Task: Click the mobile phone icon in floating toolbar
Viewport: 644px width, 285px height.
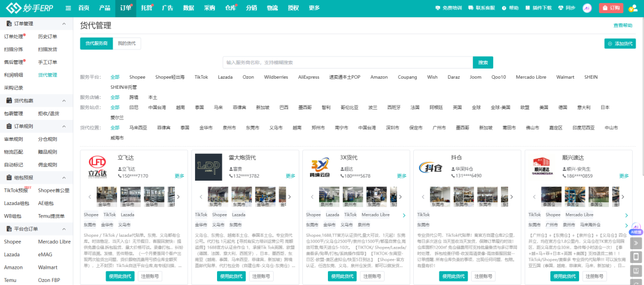Action: (x=636, y=257)
